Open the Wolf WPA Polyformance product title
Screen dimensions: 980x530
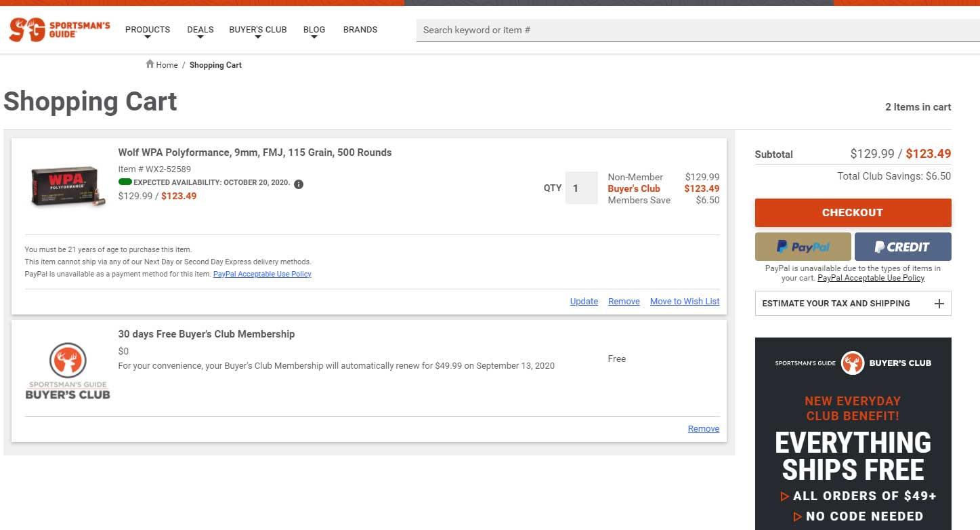pyautogui.click(x=255, y=152)
